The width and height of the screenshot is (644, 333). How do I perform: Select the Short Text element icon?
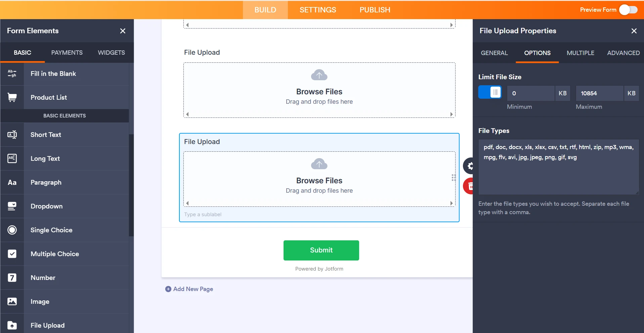12,135
